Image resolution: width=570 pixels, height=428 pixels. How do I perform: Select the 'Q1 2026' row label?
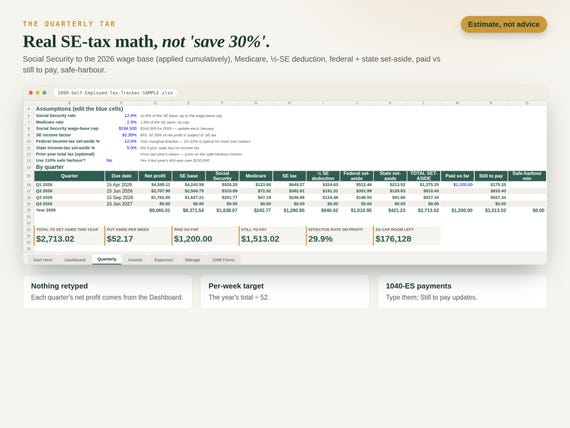tap(44, 185)
